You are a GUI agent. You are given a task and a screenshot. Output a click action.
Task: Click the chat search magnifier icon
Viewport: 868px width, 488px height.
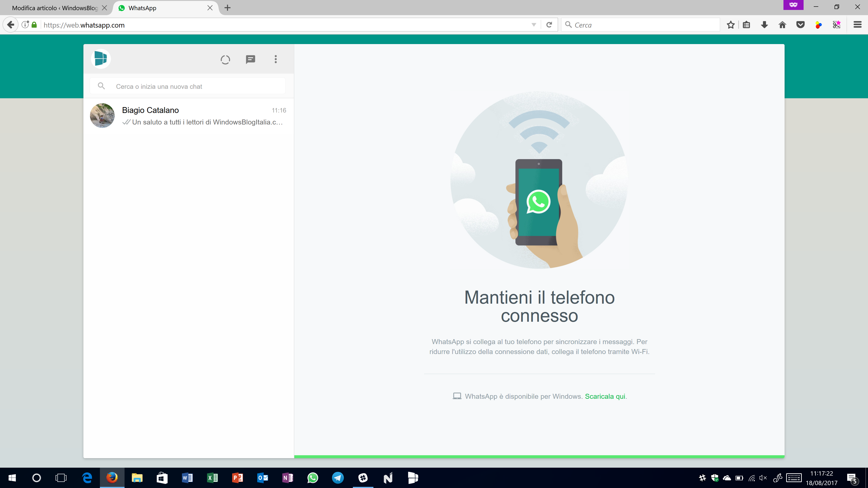[x=101, y=86]
